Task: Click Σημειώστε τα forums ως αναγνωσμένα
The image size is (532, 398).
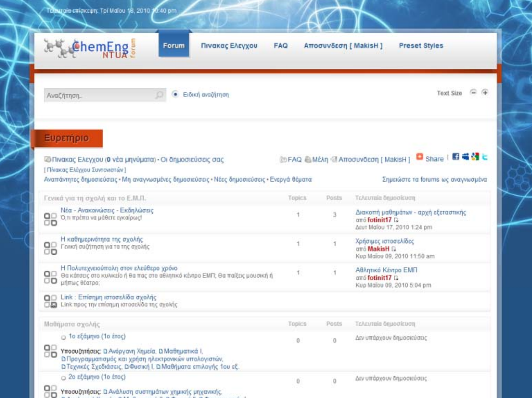Action: point(434,179)
